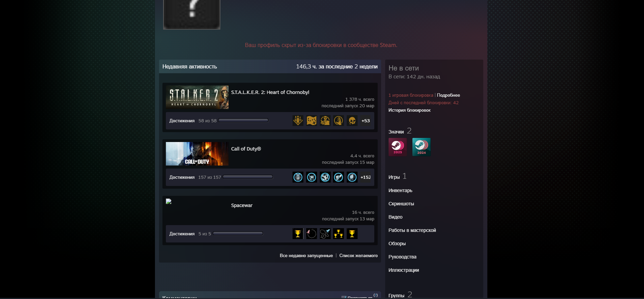Click first Spacewar trophy achievement icon
Screen dimensions: 644x299
(x=298, y=234)
